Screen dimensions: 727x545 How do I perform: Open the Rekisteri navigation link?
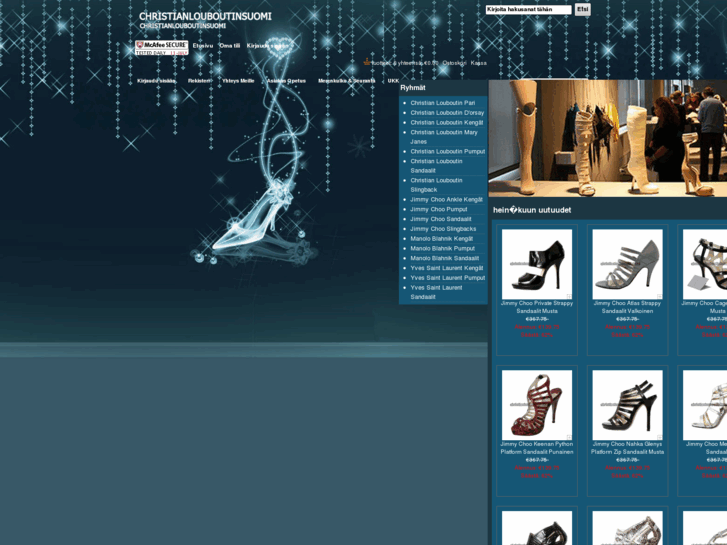point(199,81)
